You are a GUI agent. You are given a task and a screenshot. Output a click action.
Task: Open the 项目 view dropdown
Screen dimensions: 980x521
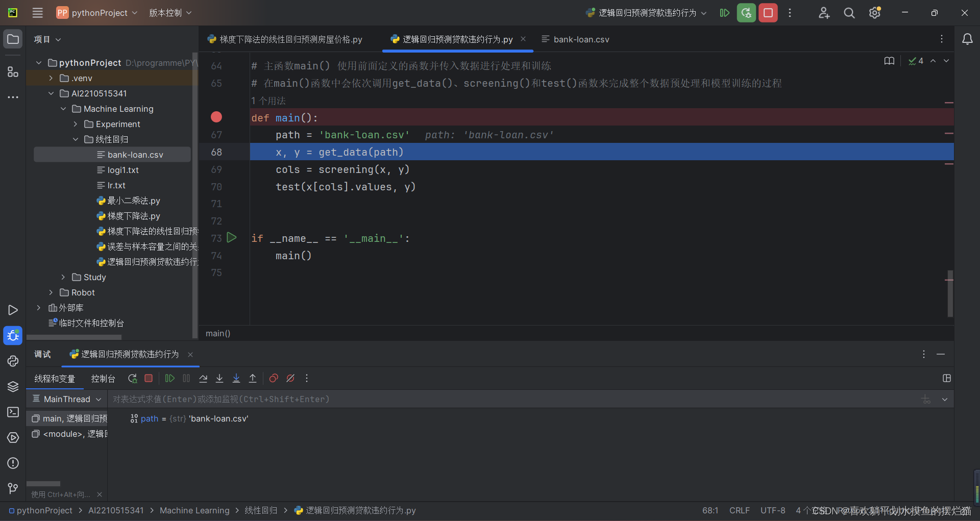[x=47, y=39]
